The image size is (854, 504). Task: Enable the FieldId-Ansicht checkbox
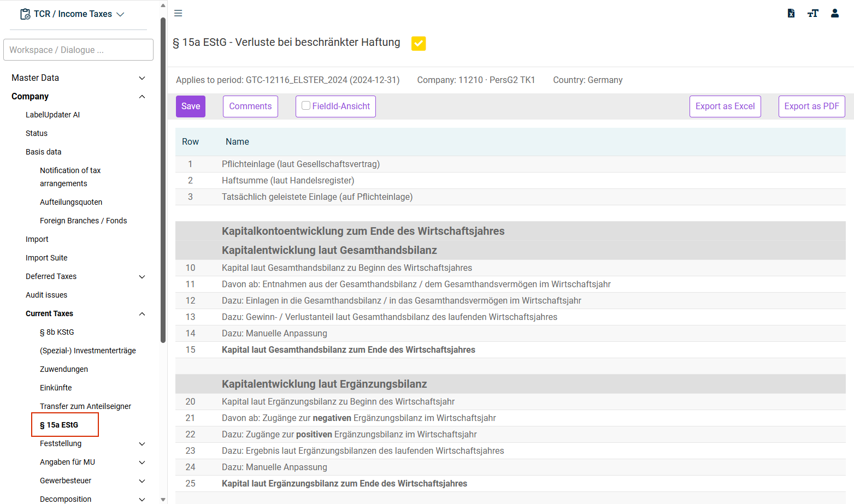306,106
